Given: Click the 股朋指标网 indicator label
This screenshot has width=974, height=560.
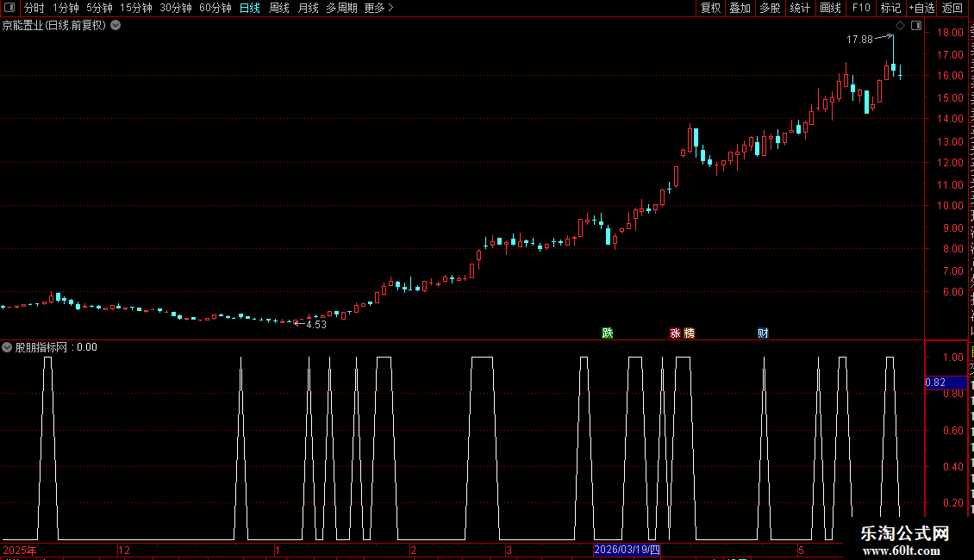Looking at the screenshot, I should (x=41, y=347).
